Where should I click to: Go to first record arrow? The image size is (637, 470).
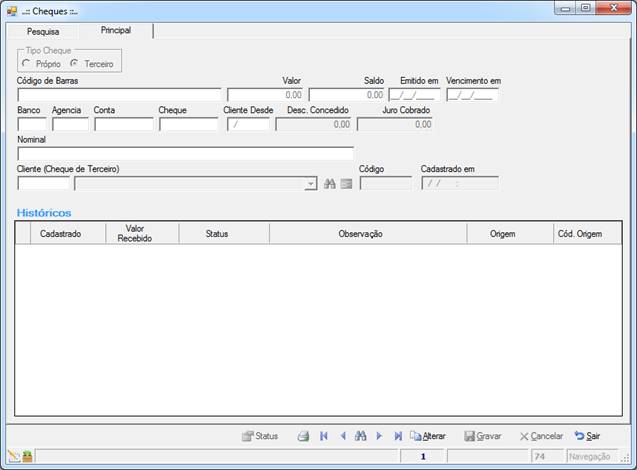click(x=324, y=436)
